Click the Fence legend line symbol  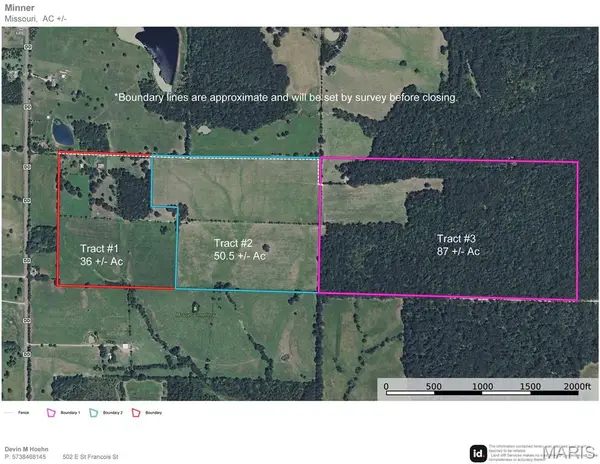click(9, 413)
